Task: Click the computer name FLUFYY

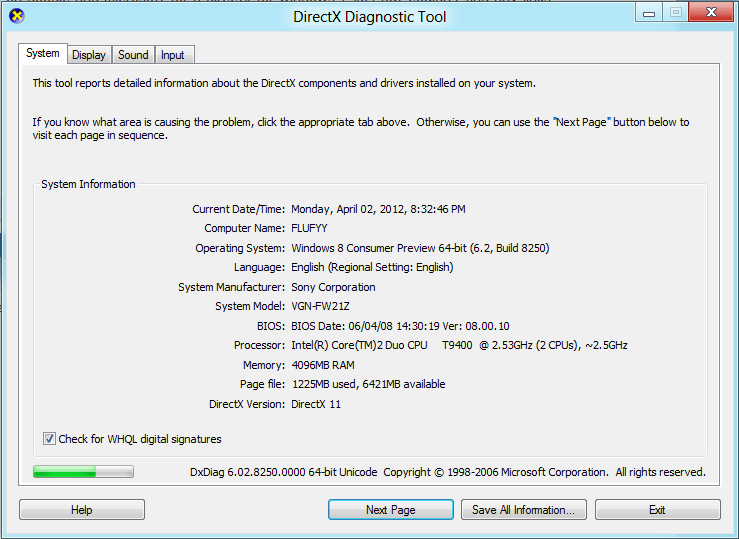Action: 309,228
